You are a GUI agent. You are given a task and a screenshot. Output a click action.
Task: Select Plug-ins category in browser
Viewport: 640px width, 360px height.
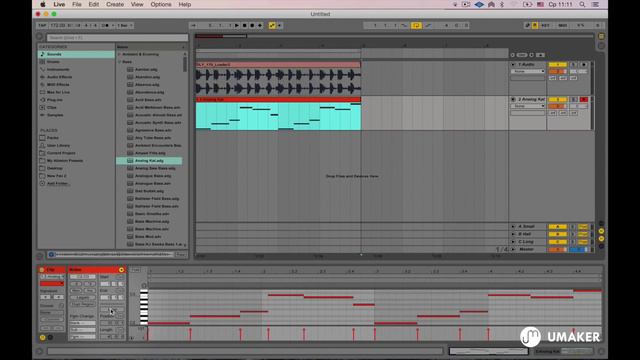tap(76, 100)
